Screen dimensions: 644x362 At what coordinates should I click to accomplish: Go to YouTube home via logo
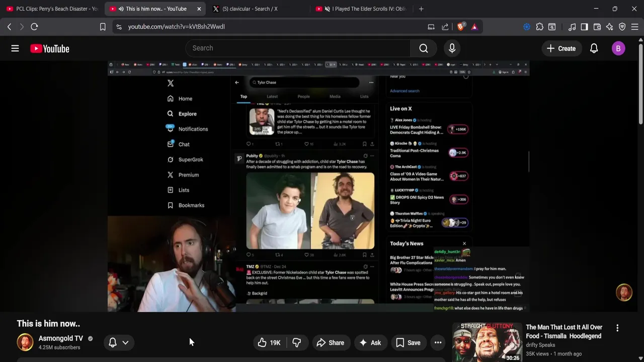tap(49, 49)
